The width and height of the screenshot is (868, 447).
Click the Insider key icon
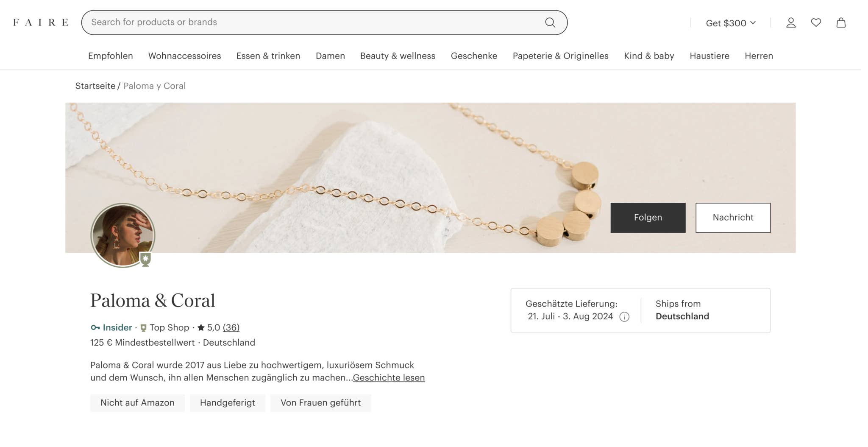coord(95,327)
